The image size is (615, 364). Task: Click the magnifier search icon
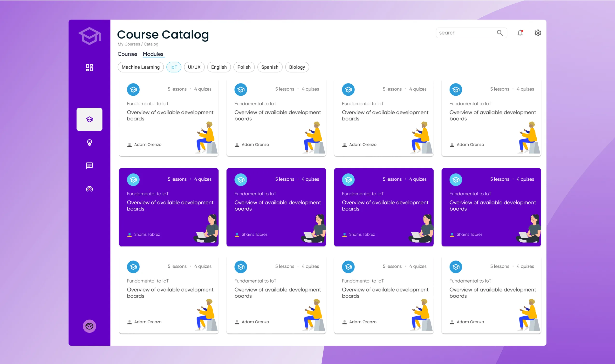(x=500, y=33)
